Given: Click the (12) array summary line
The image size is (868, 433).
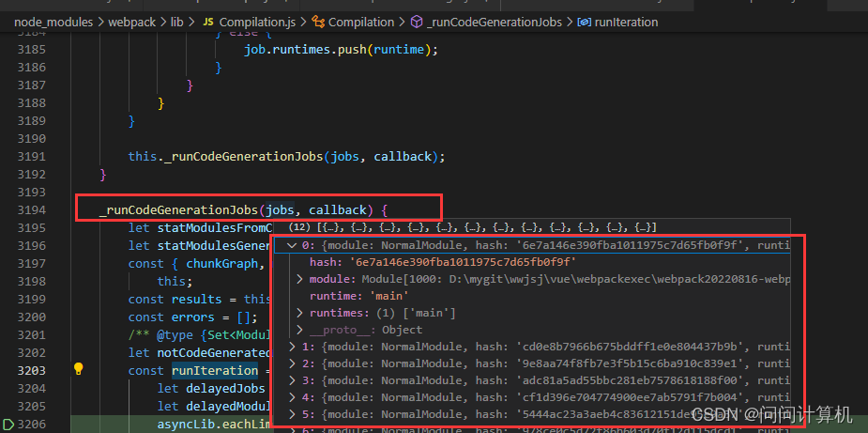Looking at the screenshot, I should click(473, 227).
